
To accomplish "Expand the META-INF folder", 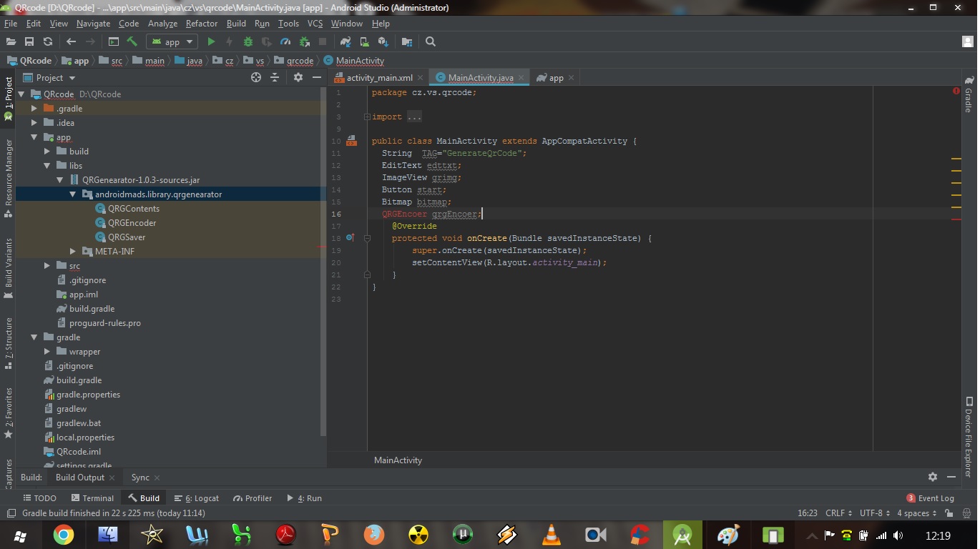I will click(x=73, y=252).
